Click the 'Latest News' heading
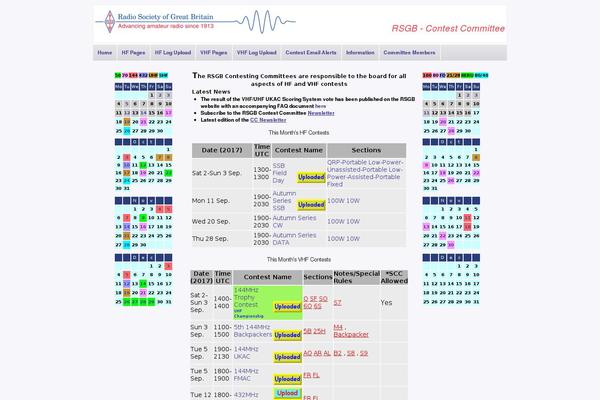Viewport: 600px width, 400px height. point(211,92)
